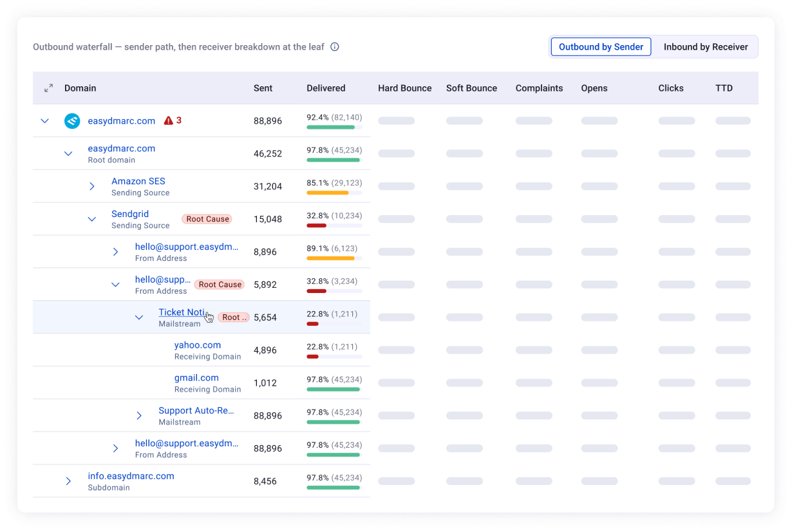This screenshot has height=532, width=792.
Task: Expand the info.easydmarc.com subdomain
Action: pos(68,481)
